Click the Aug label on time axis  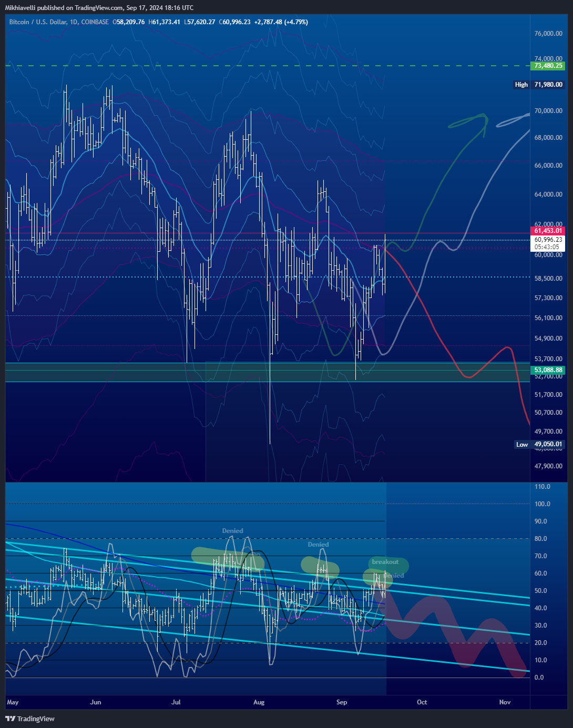(259, 702)
